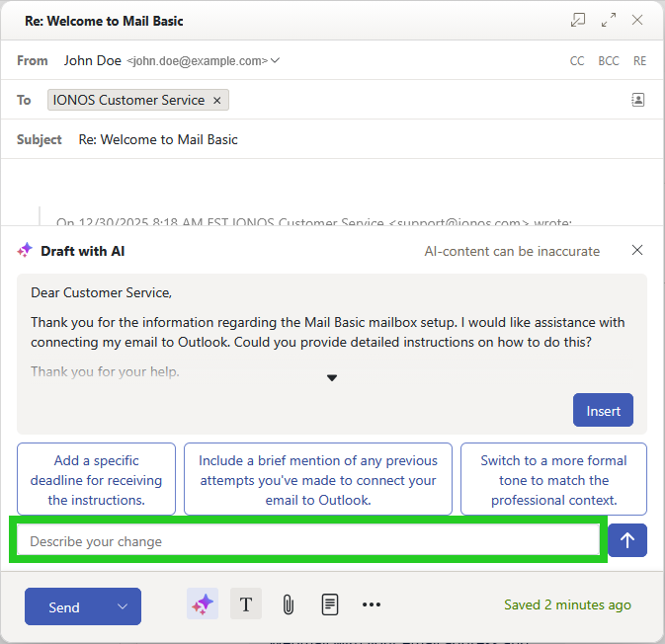Viewport: 665px width, 644px height.
Task: Expand compose window to fullscreen
Action: tap(609, 20)
